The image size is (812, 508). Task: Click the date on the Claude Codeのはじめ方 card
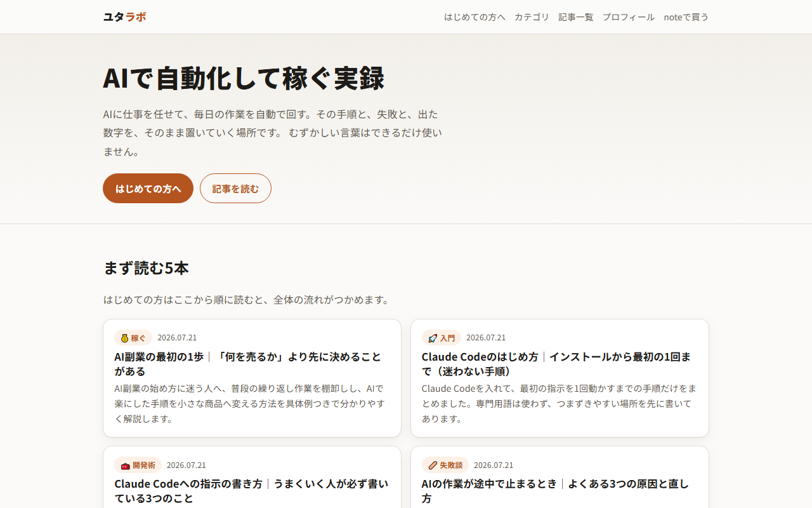coord(486,338)
